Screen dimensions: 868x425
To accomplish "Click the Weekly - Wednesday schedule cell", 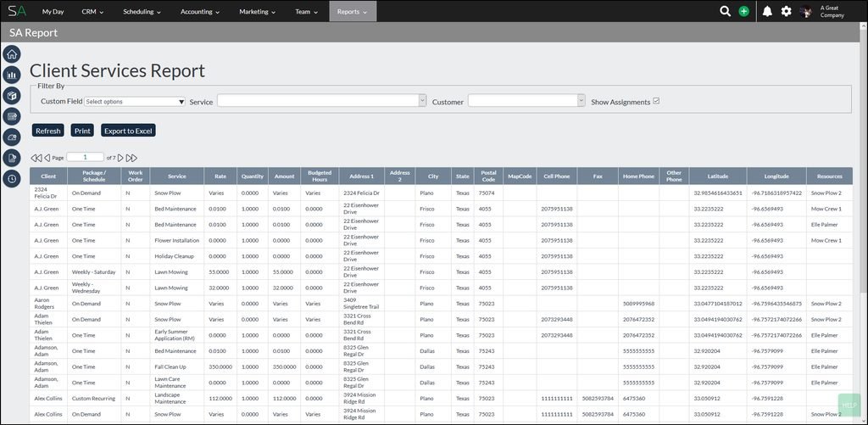I will [94, 288].
